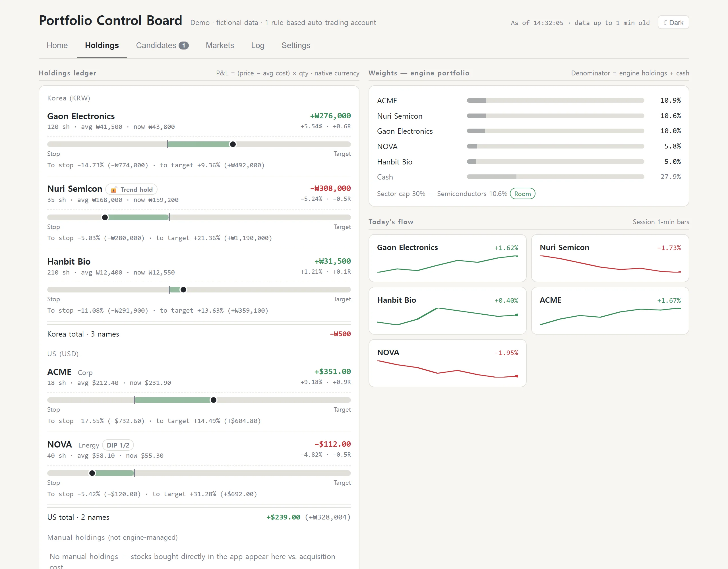Click the 27.9% Cash weight value
Image resolution: width=728 pixels, height=569 pixels.
tap(671, 177)
